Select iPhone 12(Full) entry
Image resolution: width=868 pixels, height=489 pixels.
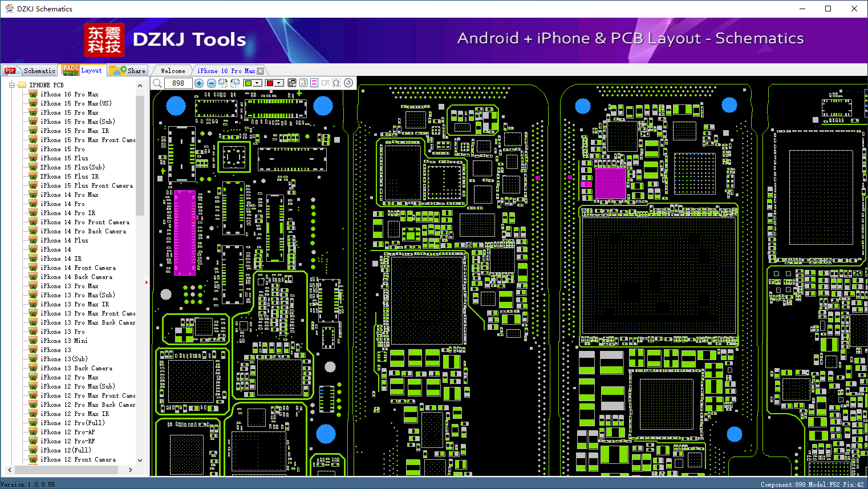(66, 450)
